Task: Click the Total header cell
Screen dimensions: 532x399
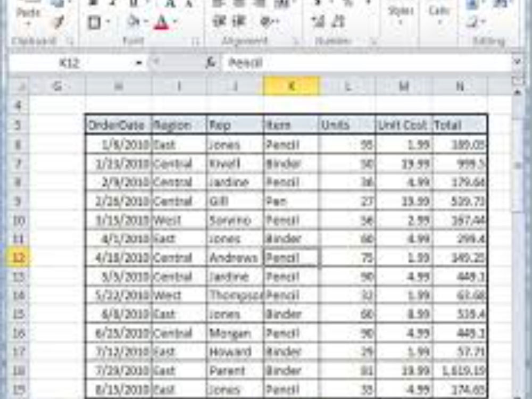Action: [x=460, y=125]
